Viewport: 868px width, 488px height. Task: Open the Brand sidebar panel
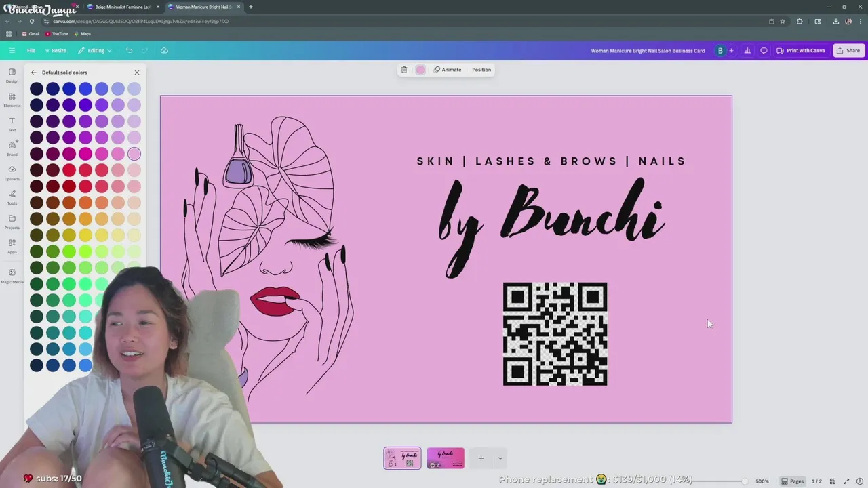point(12,148)
